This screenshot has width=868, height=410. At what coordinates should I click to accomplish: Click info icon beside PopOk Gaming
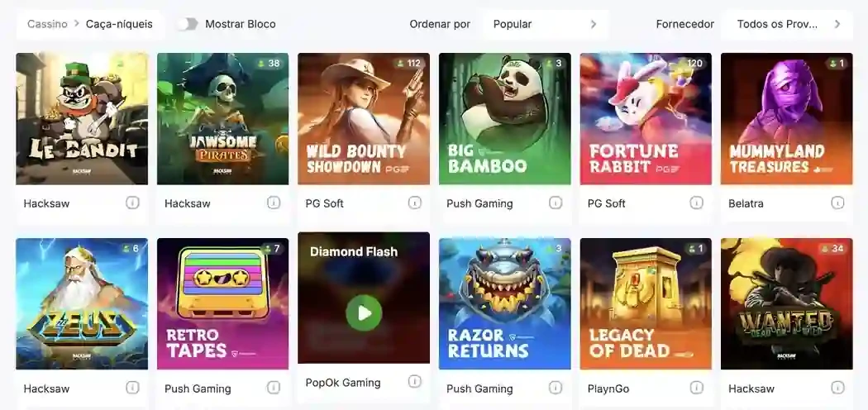click(415, 382)
